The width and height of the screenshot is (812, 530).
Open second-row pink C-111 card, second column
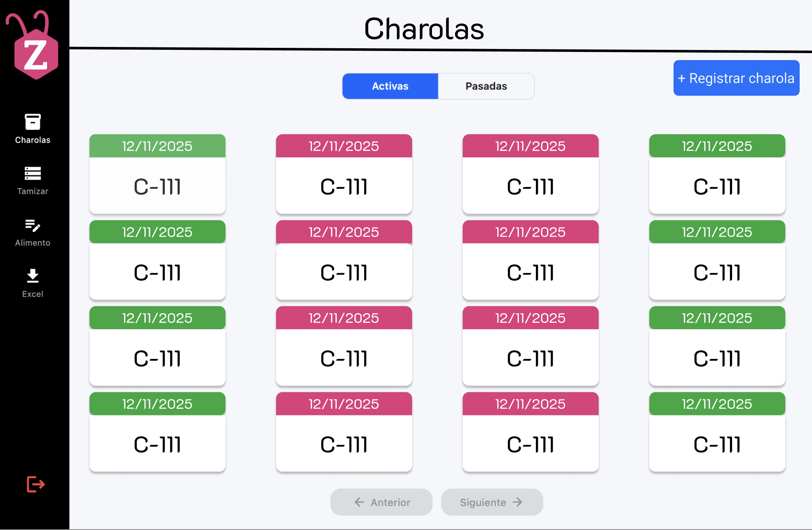click(x=344, y=260)
